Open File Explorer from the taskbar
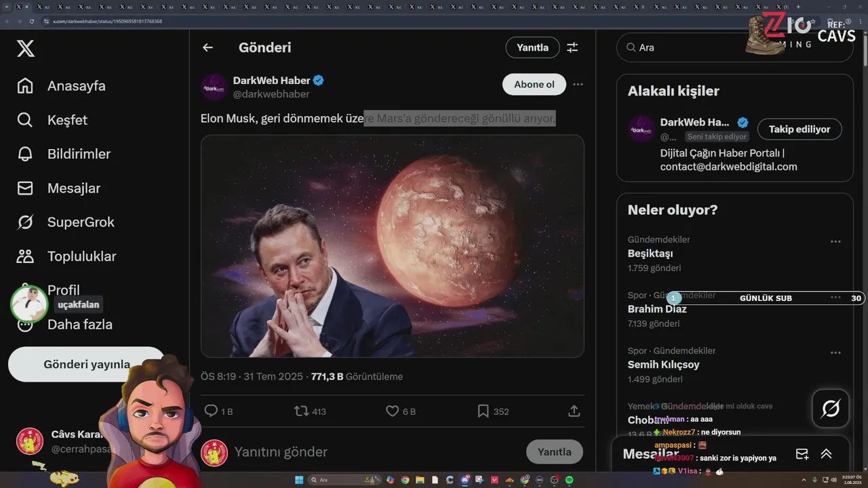This screenshot has width=868, height=488. (x=420, y=480)
